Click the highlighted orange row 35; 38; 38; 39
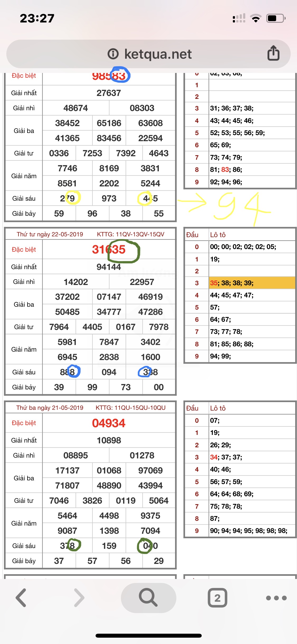 pos(252,283)
